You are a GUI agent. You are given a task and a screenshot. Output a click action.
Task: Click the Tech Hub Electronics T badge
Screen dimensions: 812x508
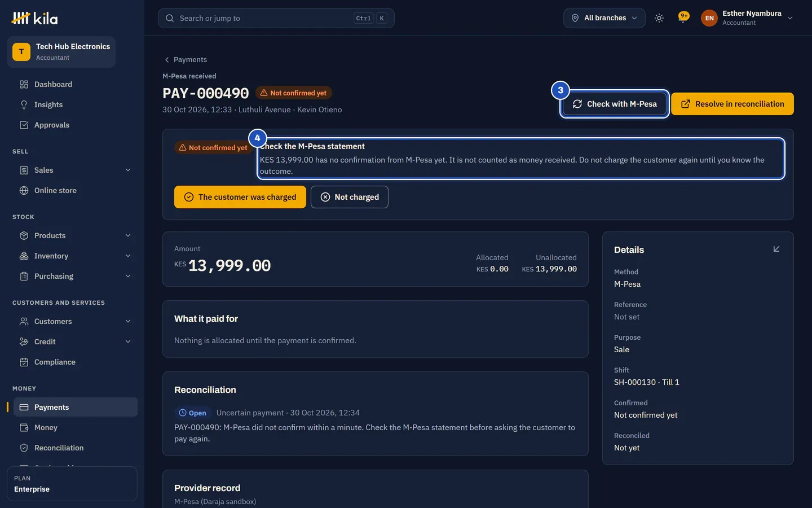pyautogui.click(x=21, y=52)
